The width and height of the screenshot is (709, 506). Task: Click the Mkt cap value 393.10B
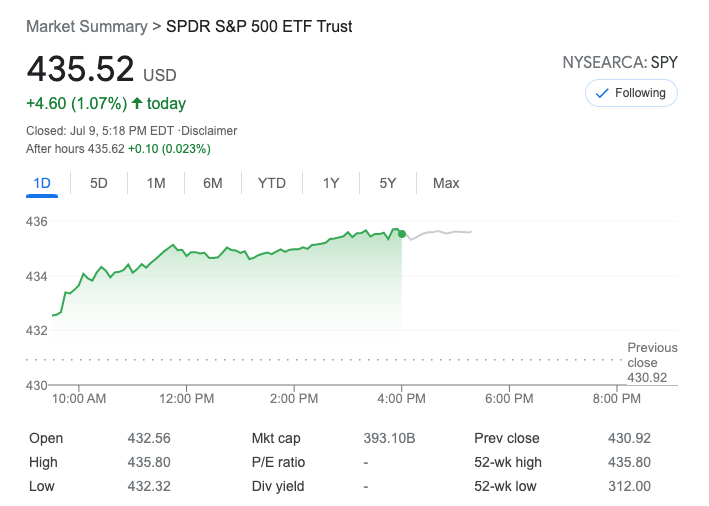click(x=389, y=438)
